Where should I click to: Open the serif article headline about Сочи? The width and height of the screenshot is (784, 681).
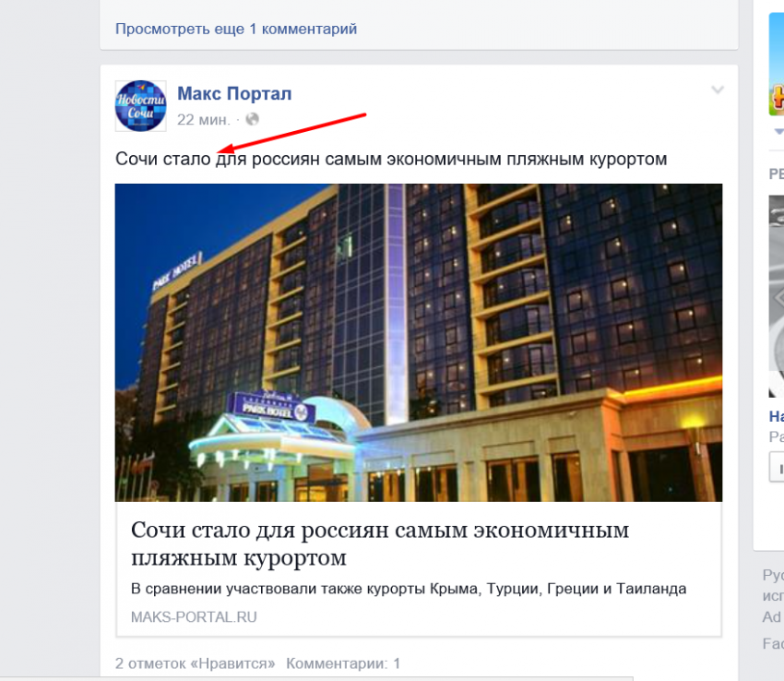380,544
